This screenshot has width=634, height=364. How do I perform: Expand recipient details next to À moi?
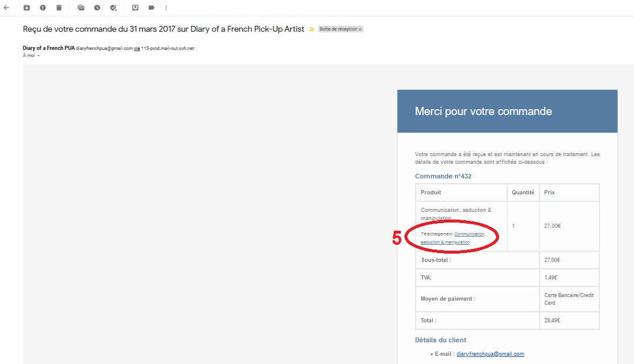click(38, 56)
